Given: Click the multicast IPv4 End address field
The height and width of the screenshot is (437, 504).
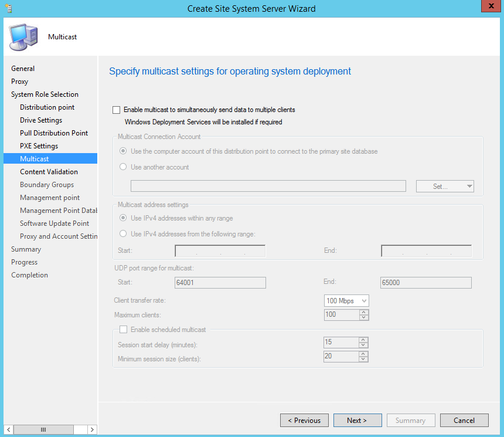Looking at the screenshot, I should click(x=426, y=250).
